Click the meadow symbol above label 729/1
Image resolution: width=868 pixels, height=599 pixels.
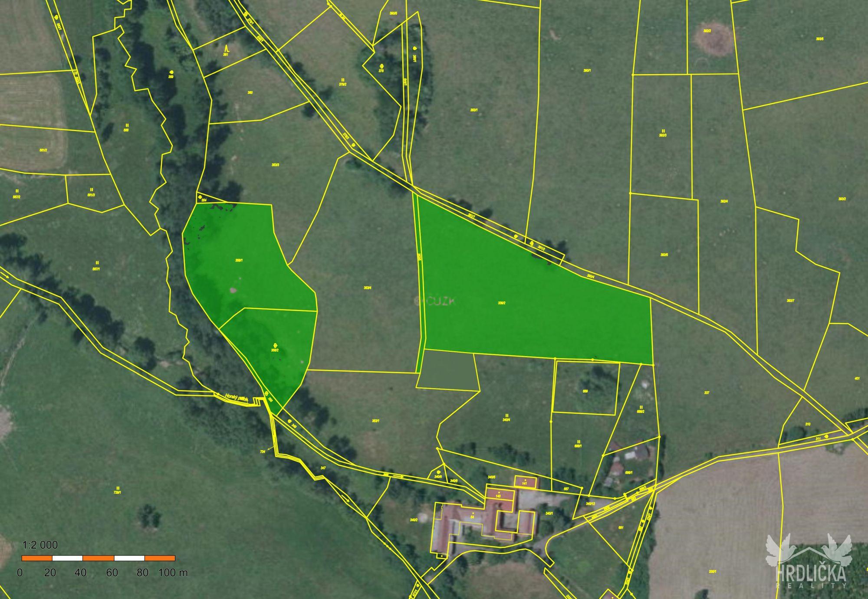tap(118, 488)
